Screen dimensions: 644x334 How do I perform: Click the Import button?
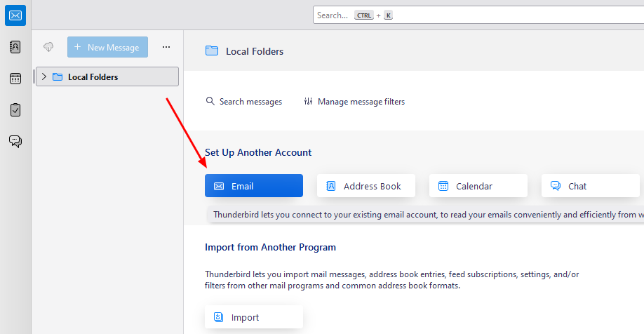click(x=253, y=317)
